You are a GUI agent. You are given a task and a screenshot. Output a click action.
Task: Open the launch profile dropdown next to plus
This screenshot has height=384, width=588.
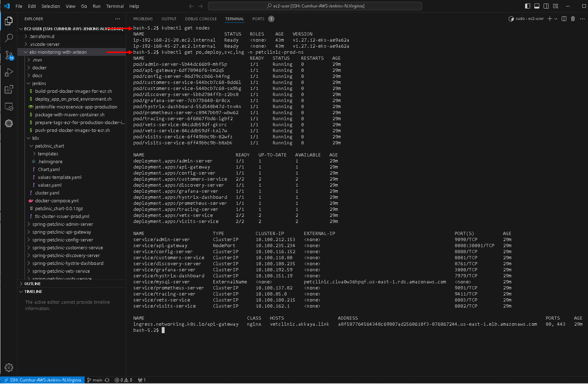click(556, 19)
